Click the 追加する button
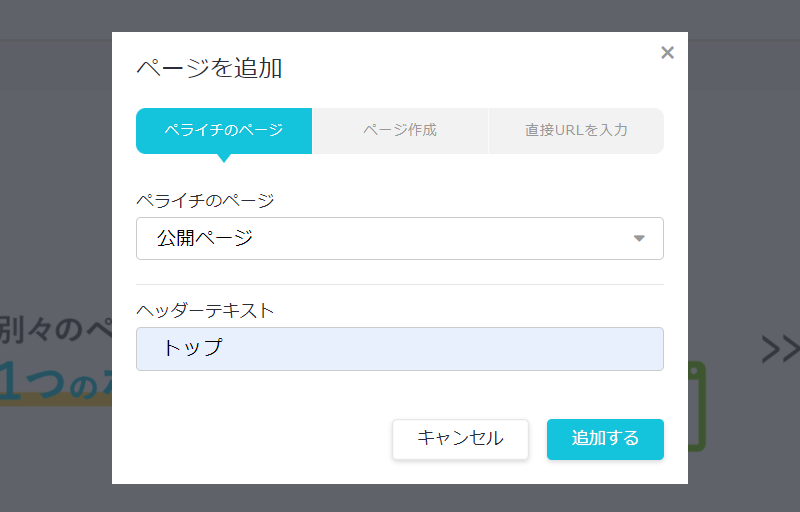The height and width of the screenshot is (512, 800). click(605, 439)
